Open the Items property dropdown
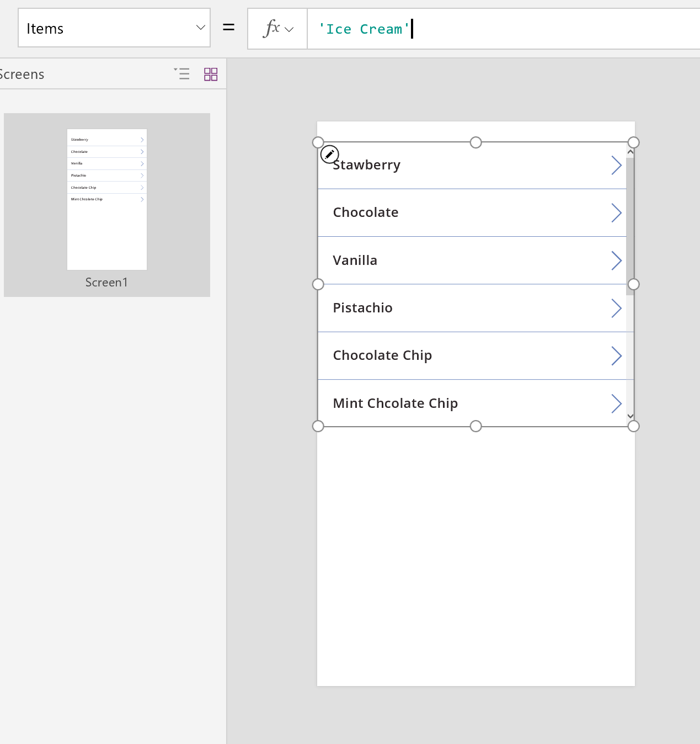This screenshot has height=744, width=700. click(x=114, y=28)
